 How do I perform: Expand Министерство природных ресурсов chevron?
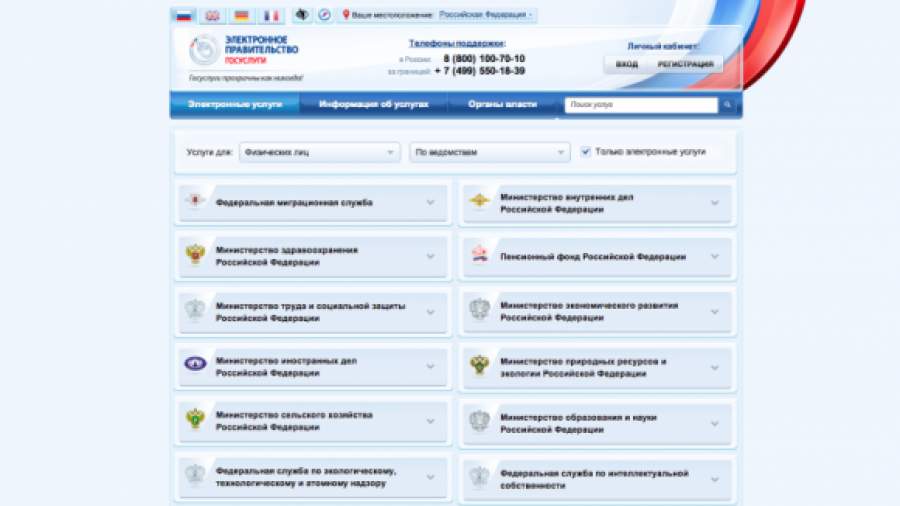715,368
